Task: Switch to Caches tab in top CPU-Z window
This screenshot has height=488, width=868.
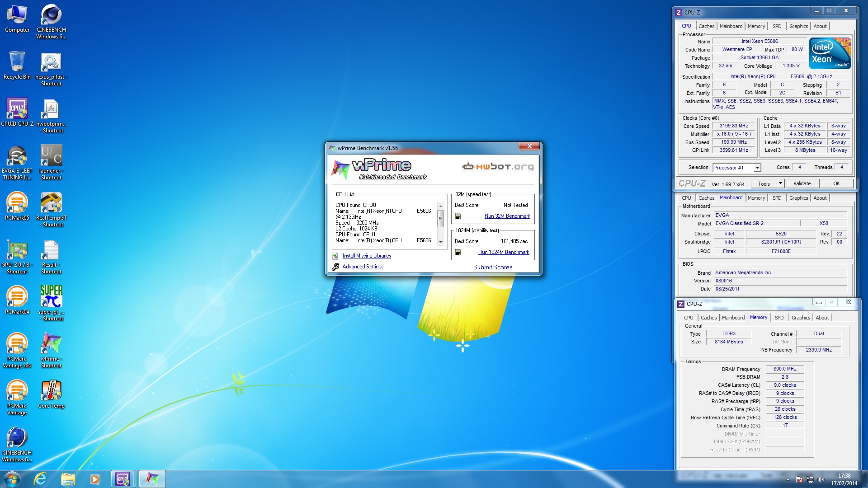Action: point(706,26)
